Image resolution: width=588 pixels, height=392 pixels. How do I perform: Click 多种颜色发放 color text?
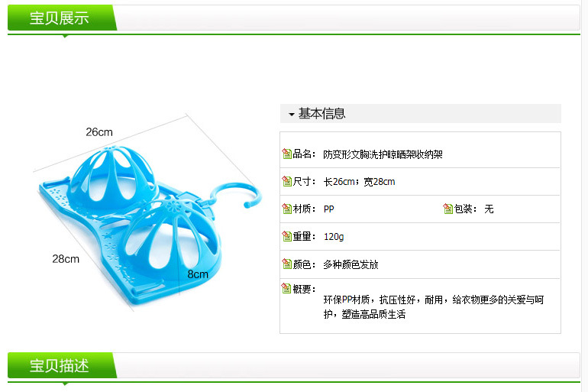pos(351,264)
